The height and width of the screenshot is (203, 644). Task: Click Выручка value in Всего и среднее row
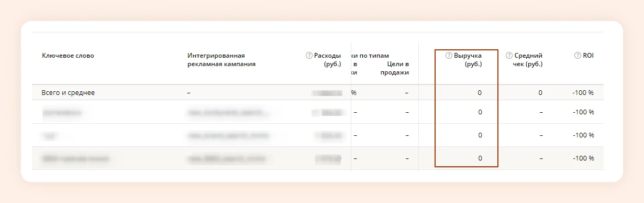[480, 93]
